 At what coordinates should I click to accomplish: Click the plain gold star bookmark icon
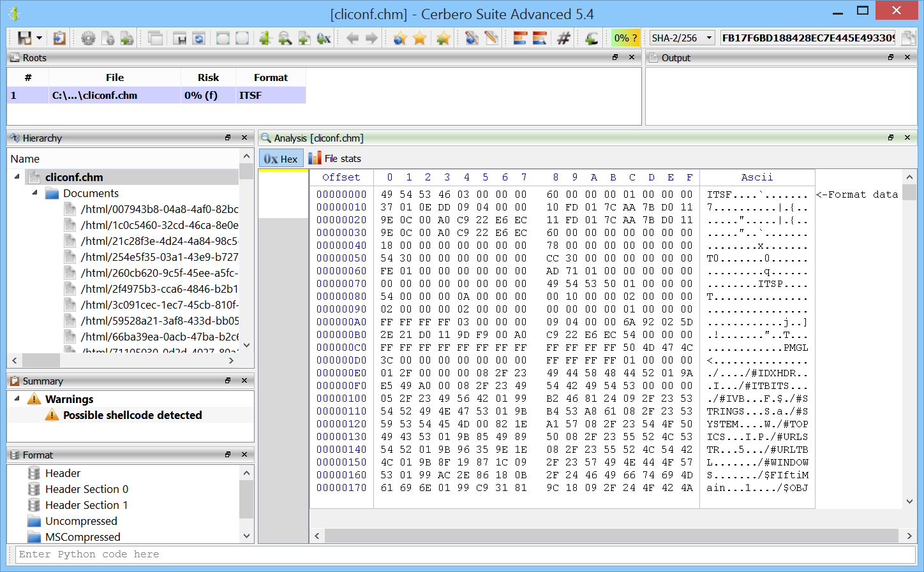(419, 38)
